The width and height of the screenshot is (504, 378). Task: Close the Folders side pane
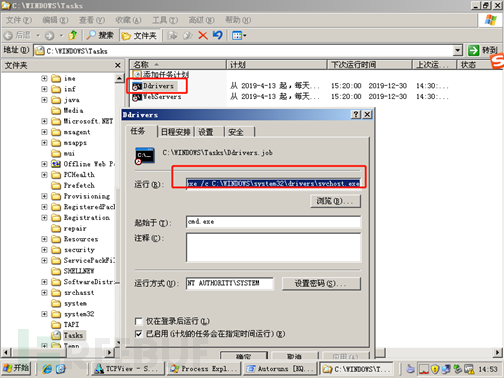118,65
